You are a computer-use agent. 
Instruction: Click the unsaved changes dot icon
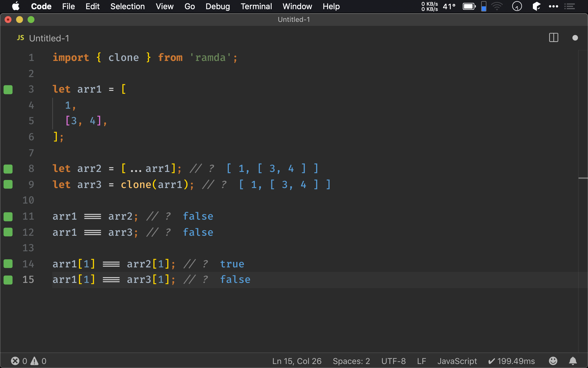point(575,38)
